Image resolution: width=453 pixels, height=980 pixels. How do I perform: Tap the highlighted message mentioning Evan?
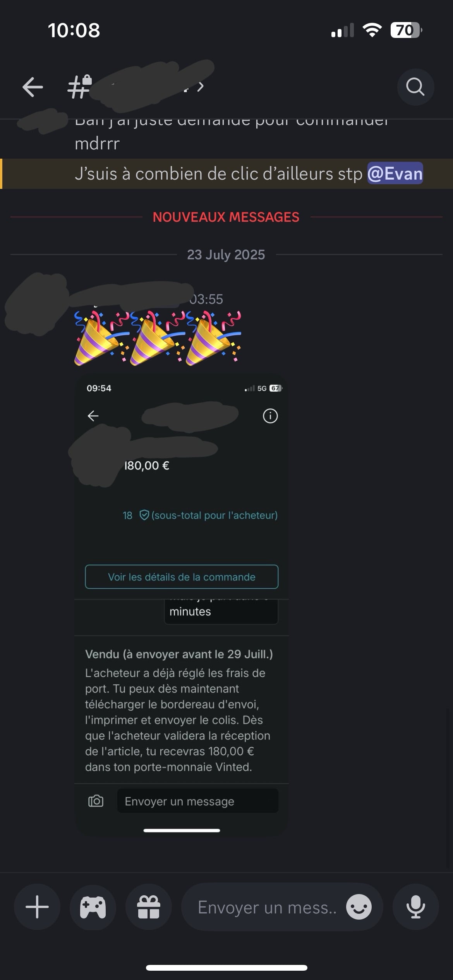tap(226, 174)
